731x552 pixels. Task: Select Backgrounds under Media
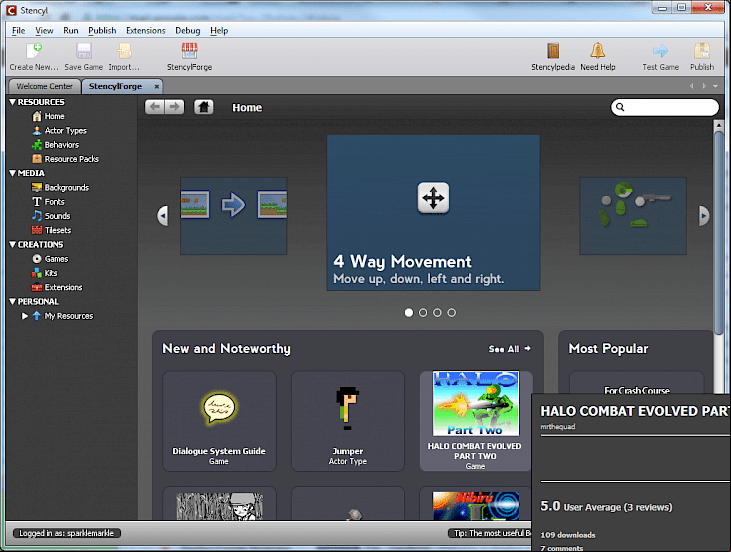[x=60, y=187]
